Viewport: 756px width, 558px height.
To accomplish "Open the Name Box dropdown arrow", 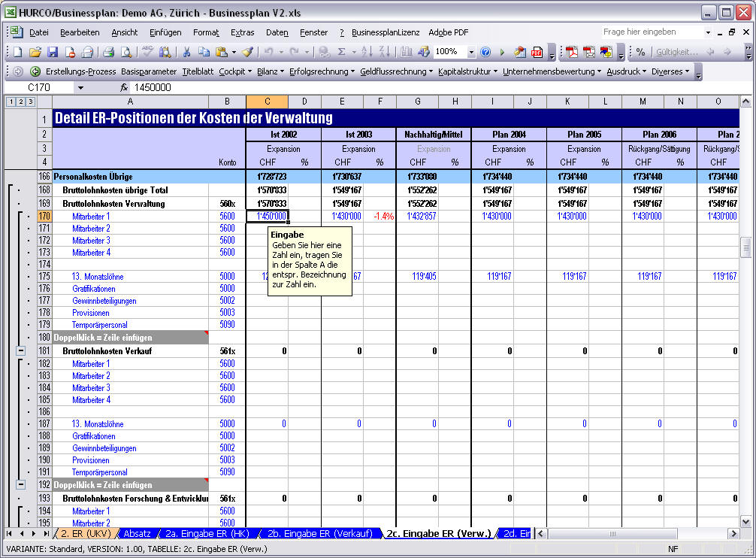I will pos(80,88).
